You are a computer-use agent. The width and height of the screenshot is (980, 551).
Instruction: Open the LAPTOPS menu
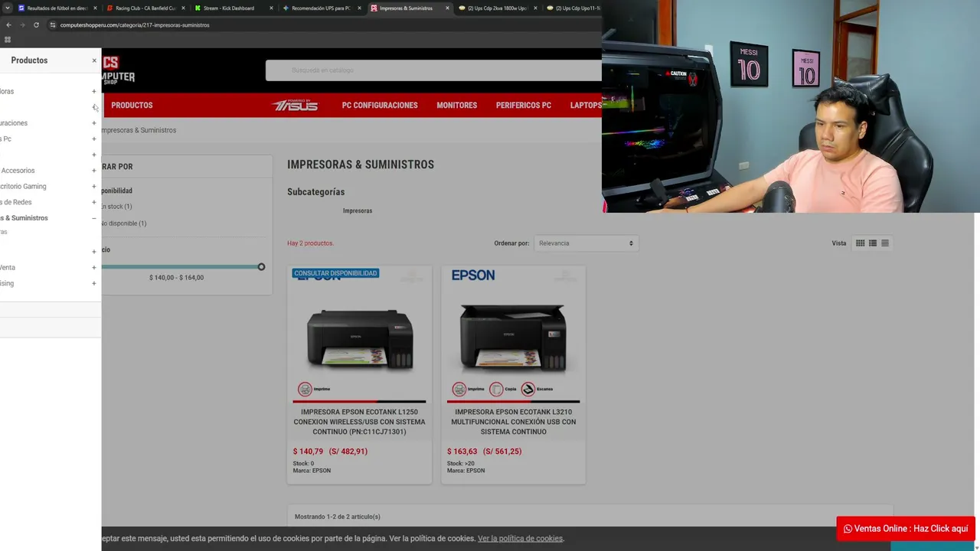click(x=586, y=106)
